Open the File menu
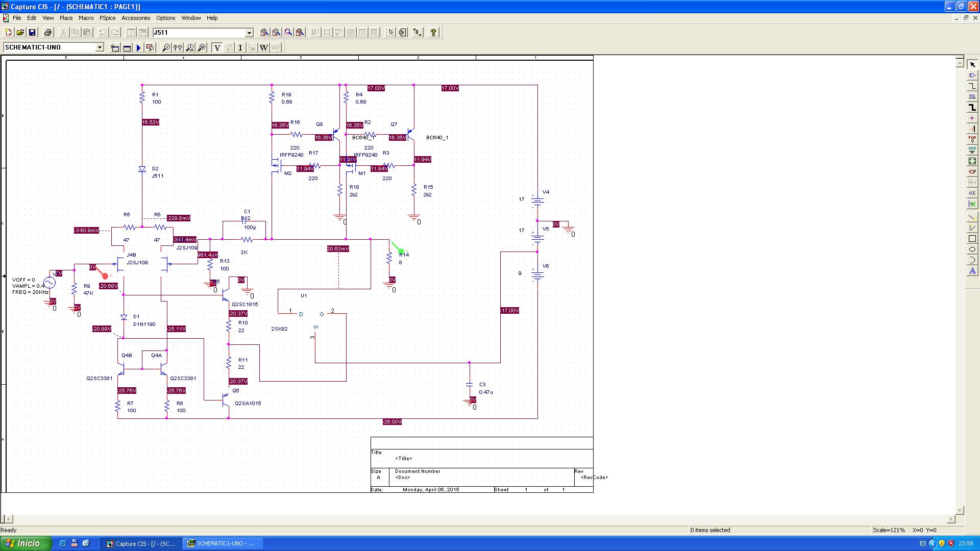The width and height of the screenshot is (980, 551). click(x=17, y=18)
